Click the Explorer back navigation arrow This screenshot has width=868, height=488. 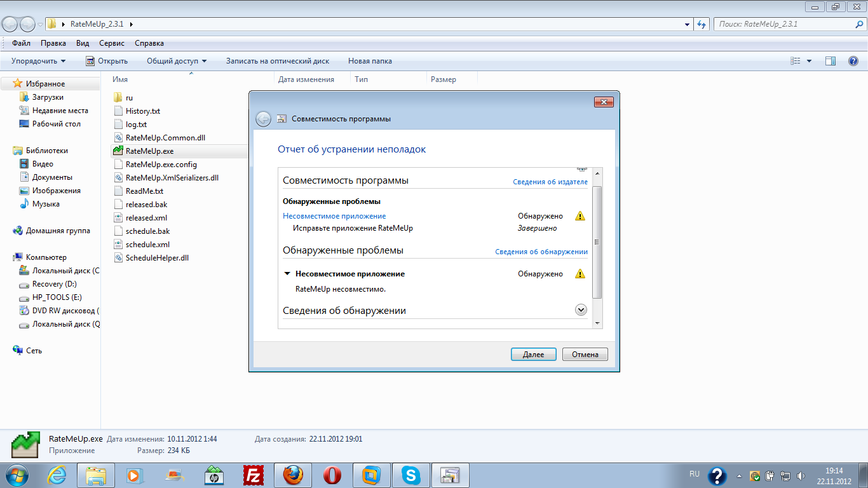tap(10, 24)
